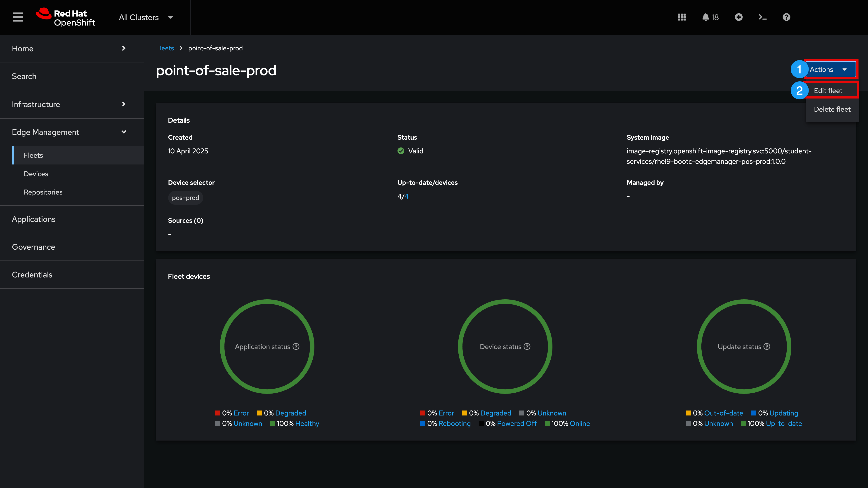Screen dimensions: 868x488
Task: Click Sources (0) label
Action: pos(186,221)
